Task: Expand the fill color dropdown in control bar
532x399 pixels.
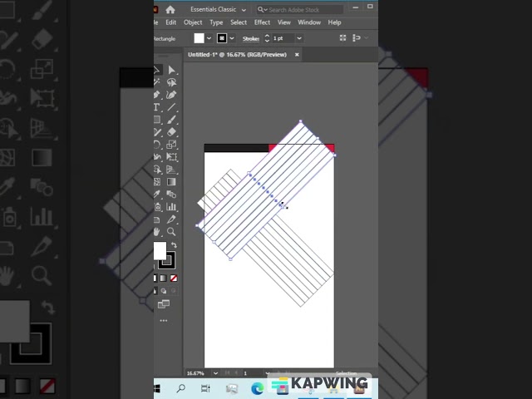Action: 209,38
